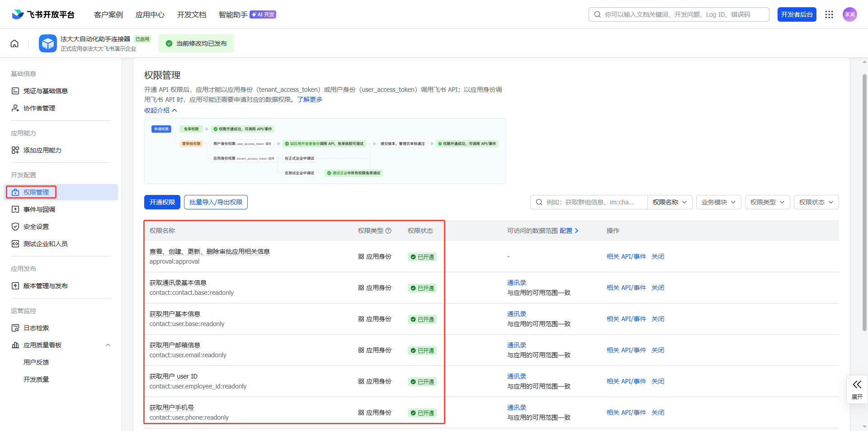The image size is (868, 431).
Task: Go to 开发文档 in top navigation
Action: click(x=192, y=14)
